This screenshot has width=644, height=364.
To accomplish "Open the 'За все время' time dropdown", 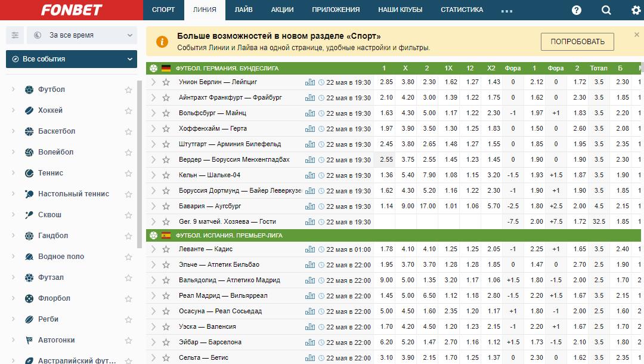I will 82,35.
